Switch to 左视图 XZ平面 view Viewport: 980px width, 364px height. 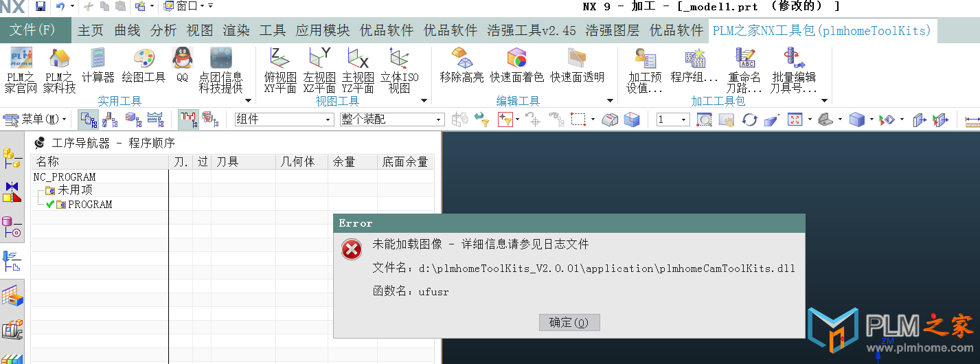tap(319, 70)
